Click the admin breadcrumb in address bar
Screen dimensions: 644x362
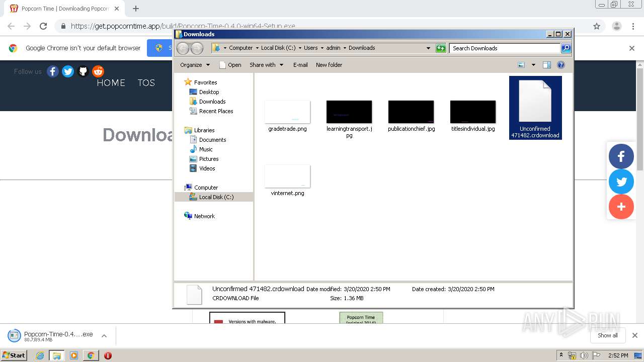(x=333, y=48)
